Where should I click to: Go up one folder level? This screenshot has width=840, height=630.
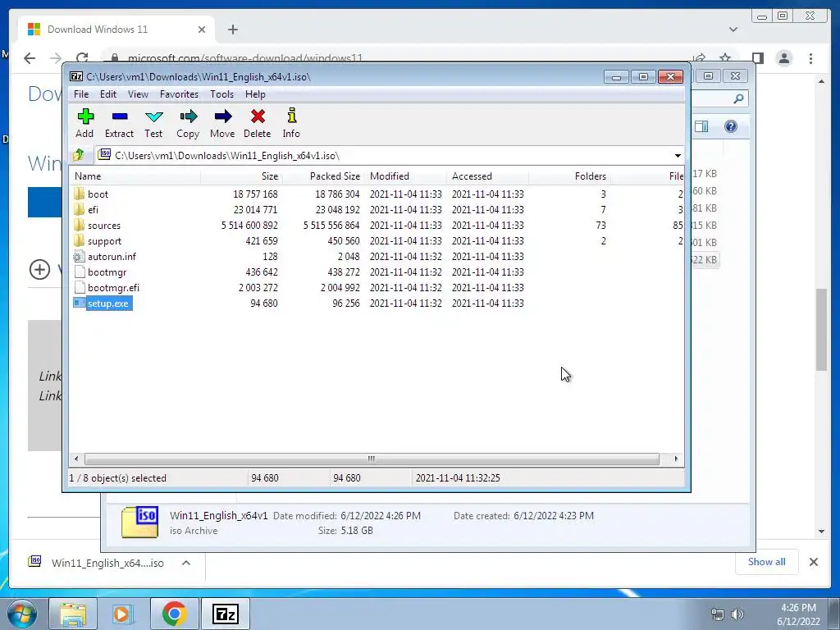(78, 155)
